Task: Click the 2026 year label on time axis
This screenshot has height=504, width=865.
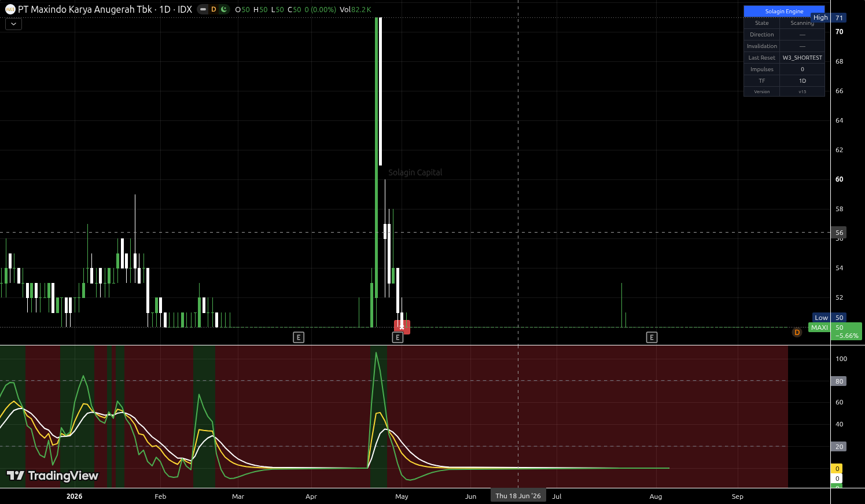Action: coord(75,496)
